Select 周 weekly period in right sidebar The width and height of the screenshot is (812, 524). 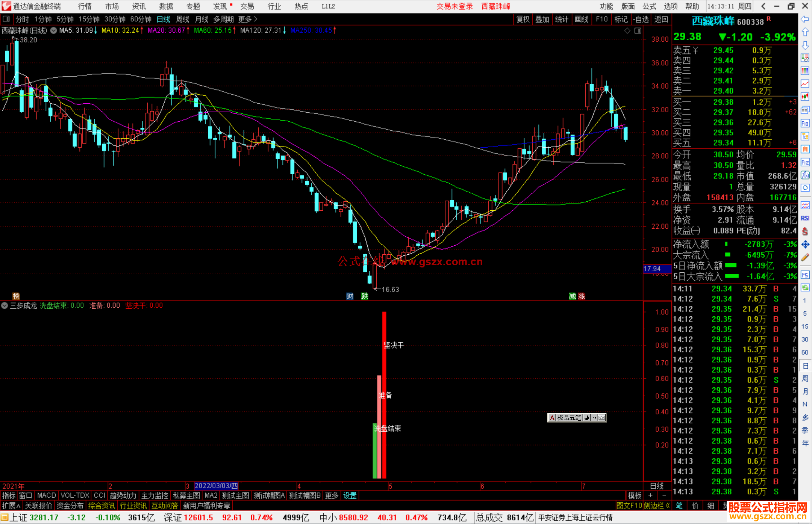tap(805, 378)
